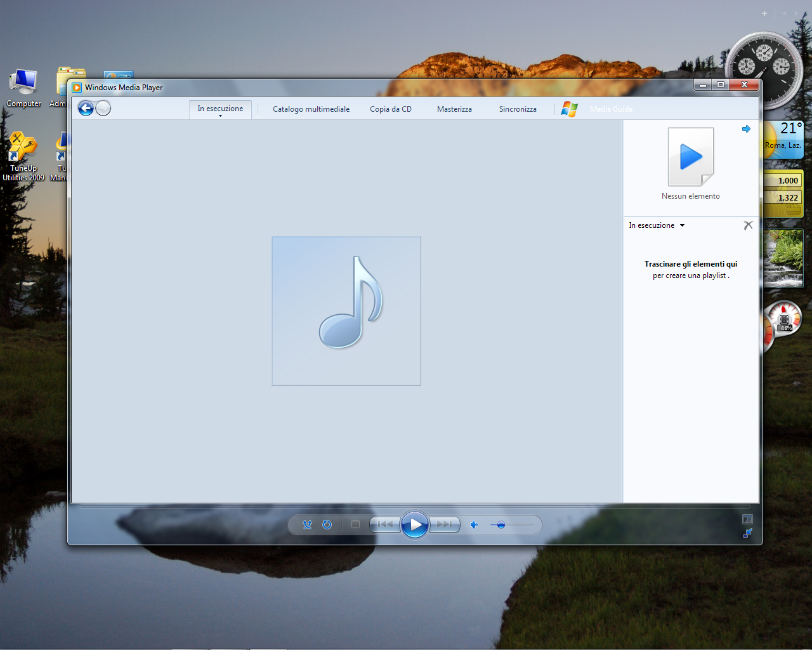This screenshot has height=650, width=812.
Task: Open the TuneUp Utilities 2009 shortcut
Action: click(23, 157)
